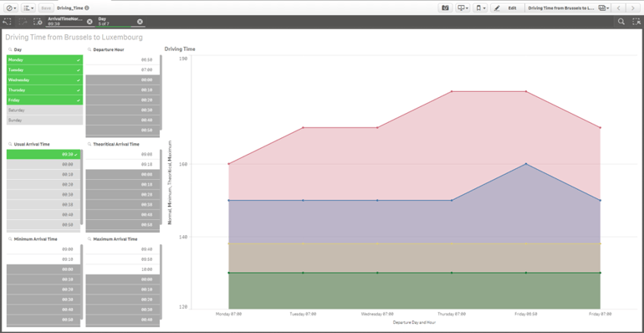Open the global list menu
The width and height of the screenshot is (644, 333).
coord(28,8)
